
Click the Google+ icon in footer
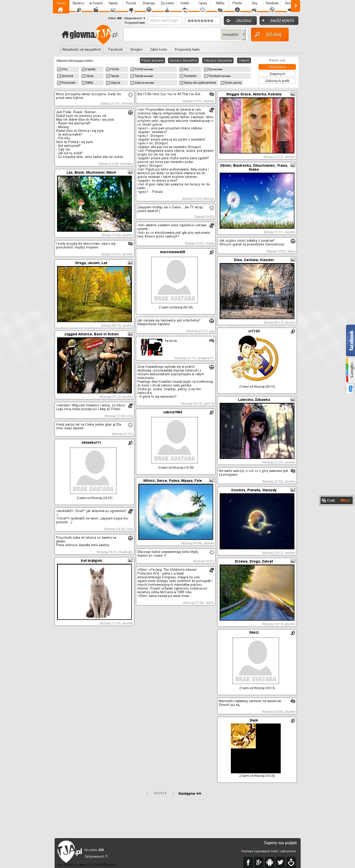pyautogui.click(x=259, y=862)
